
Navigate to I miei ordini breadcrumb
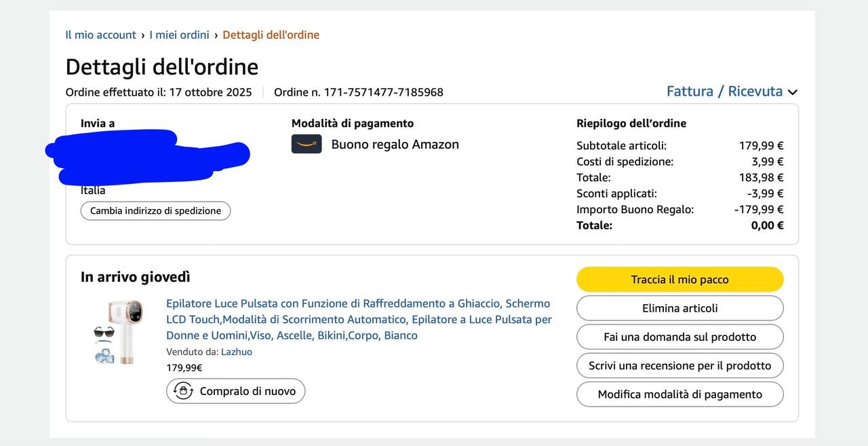pyautogui.click(x=179, y=35)
